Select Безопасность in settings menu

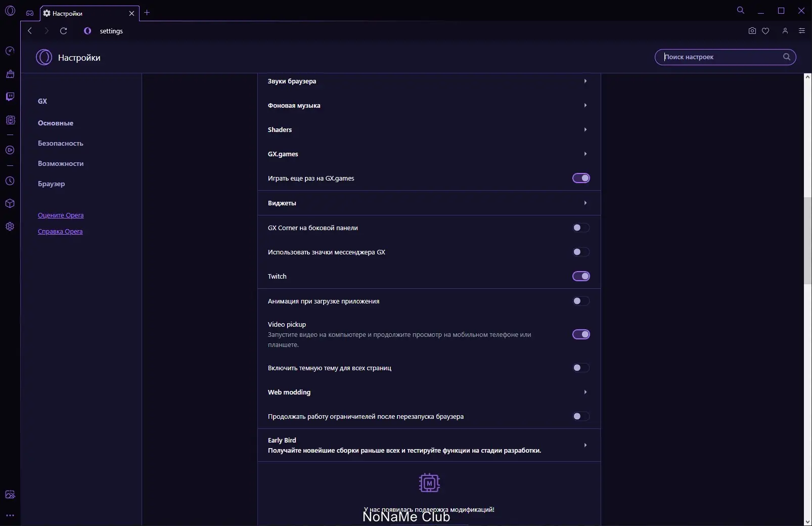[61, 143]
